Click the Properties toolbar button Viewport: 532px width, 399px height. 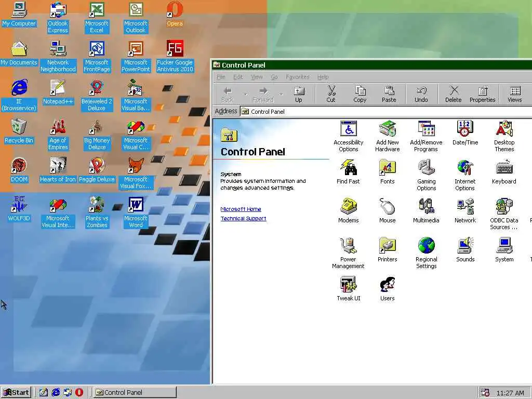pyautogui.click(x=483, y=94)
